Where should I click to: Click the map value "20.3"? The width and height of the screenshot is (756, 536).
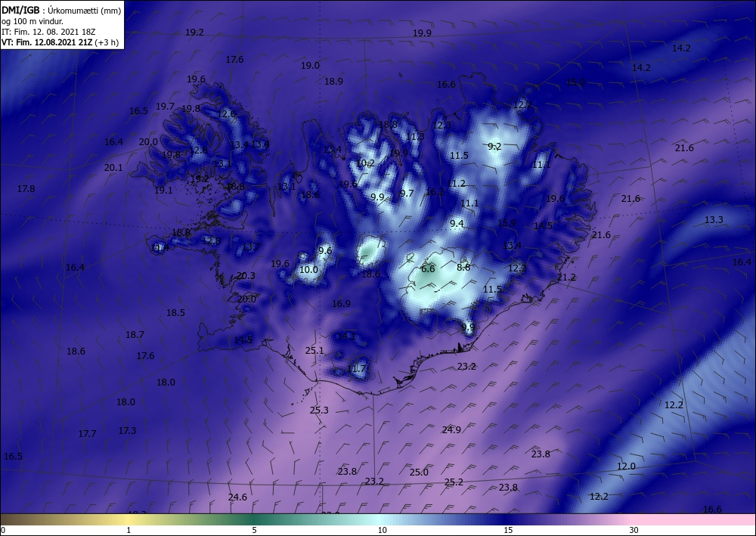coord(246,276)
